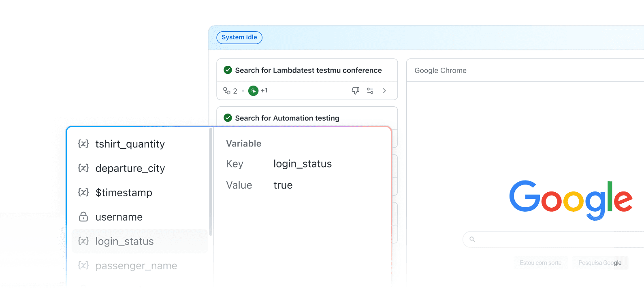The image size is (644, 288).
Task: Pick passenger_name in the variable list
Action: click(x=136, y=266)
